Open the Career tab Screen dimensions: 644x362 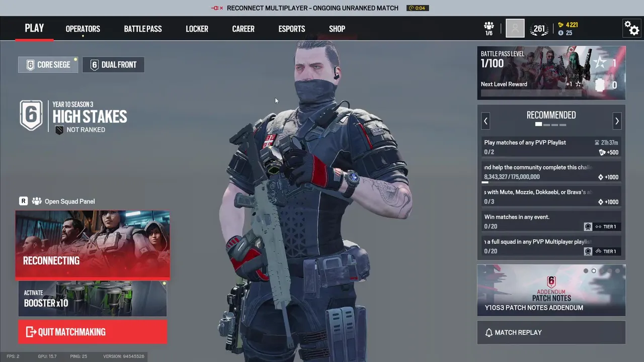243,29
